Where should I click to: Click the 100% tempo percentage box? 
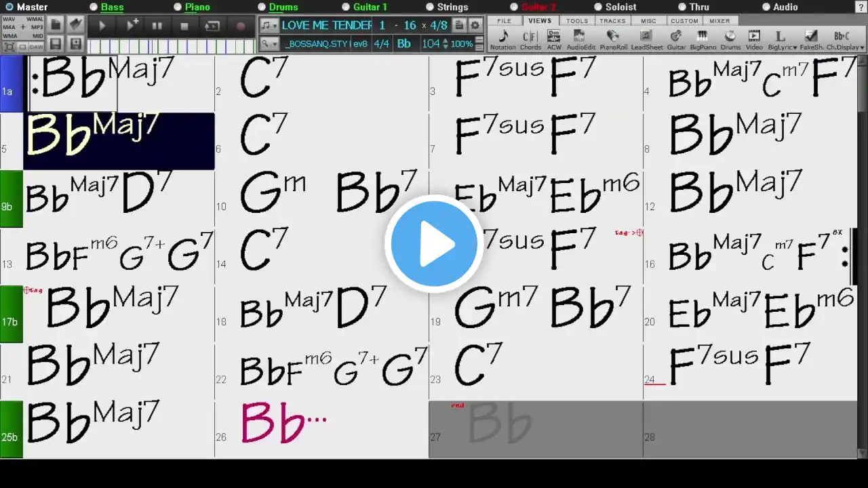[462, 44]
